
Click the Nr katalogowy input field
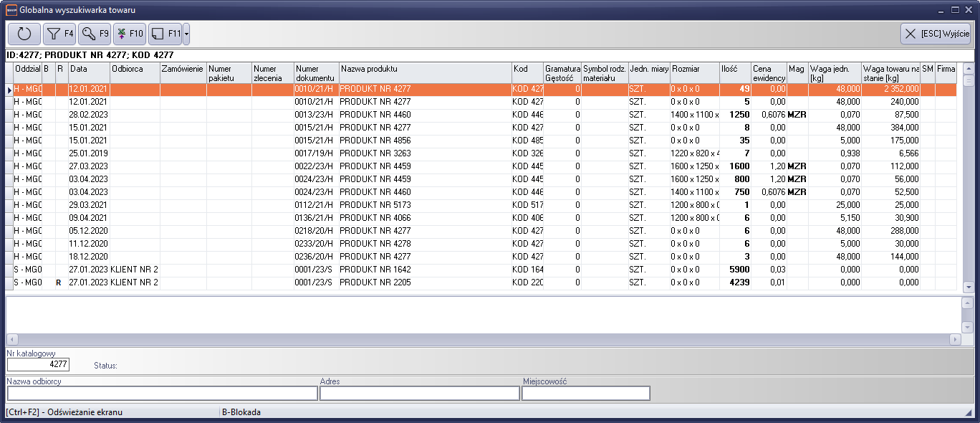tap(38, 364)
